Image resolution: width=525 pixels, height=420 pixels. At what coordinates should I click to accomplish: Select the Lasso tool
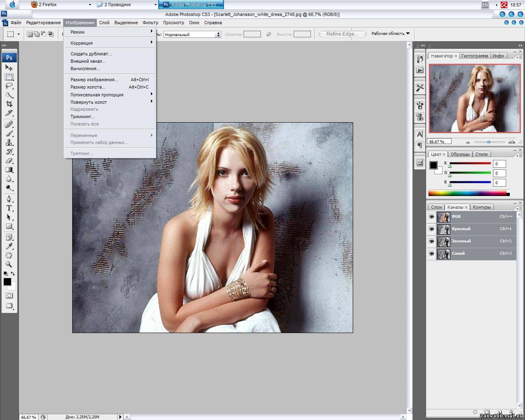[9, 86]
